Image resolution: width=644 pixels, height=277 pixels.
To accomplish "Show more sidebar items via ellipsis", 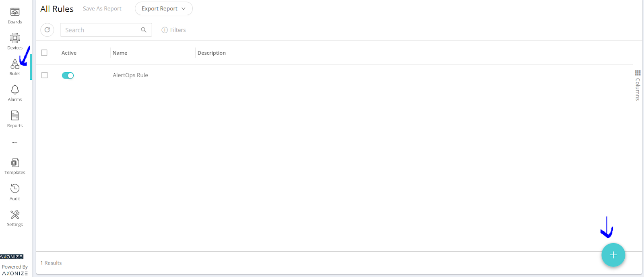I will pos(15,142).
